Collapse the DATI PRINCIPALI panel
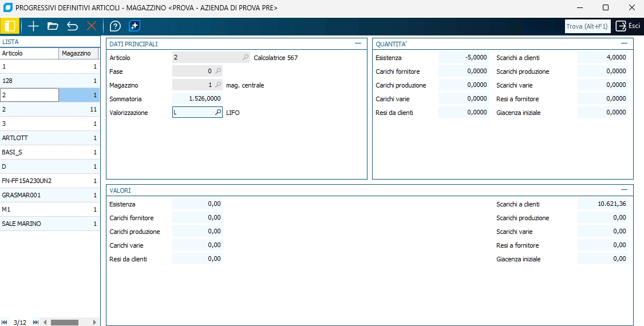Viewport: 644px width, 326px height. pos(358,43)
